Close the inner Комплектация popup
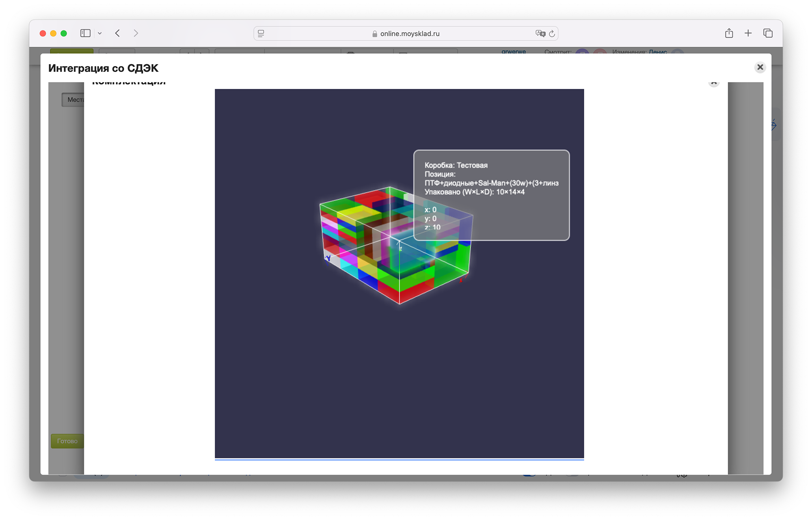This screenshot has width=812, height=520. (x=714, y=83)
